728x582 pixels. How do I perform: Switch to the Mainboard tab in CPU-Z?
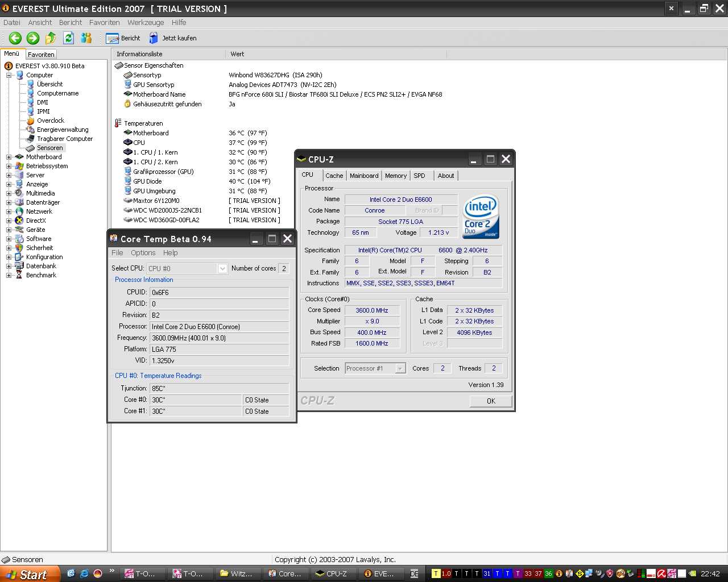[x=364, y=176]
